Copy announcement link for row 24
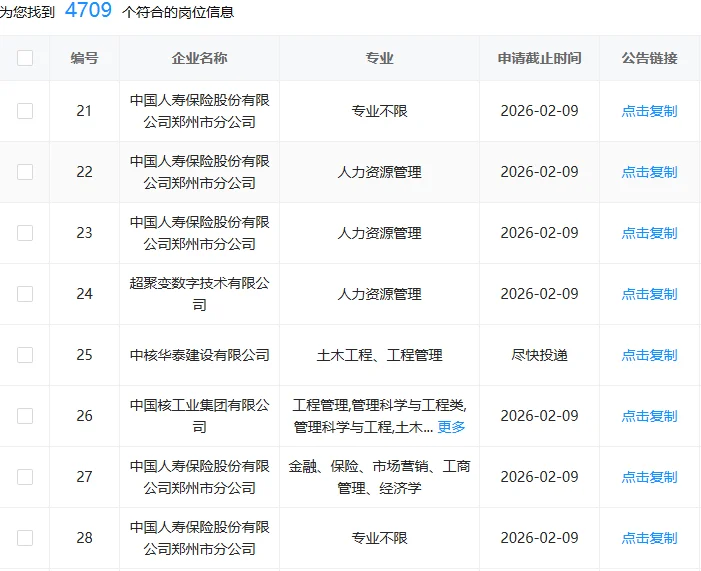Viewport: 701px width, 571px height. pos(650,294)
